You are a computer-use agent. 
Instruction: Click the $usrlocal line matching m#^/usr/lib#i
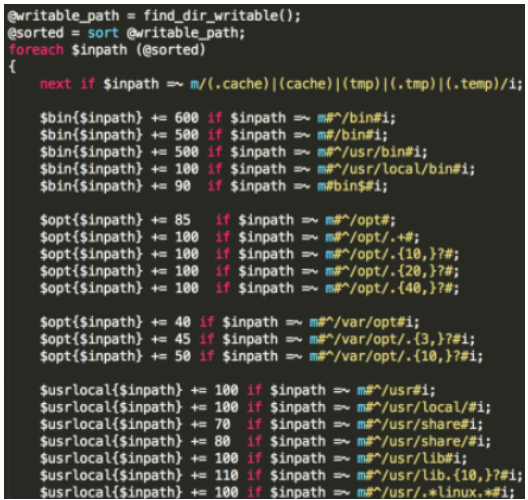coord(253,458)
